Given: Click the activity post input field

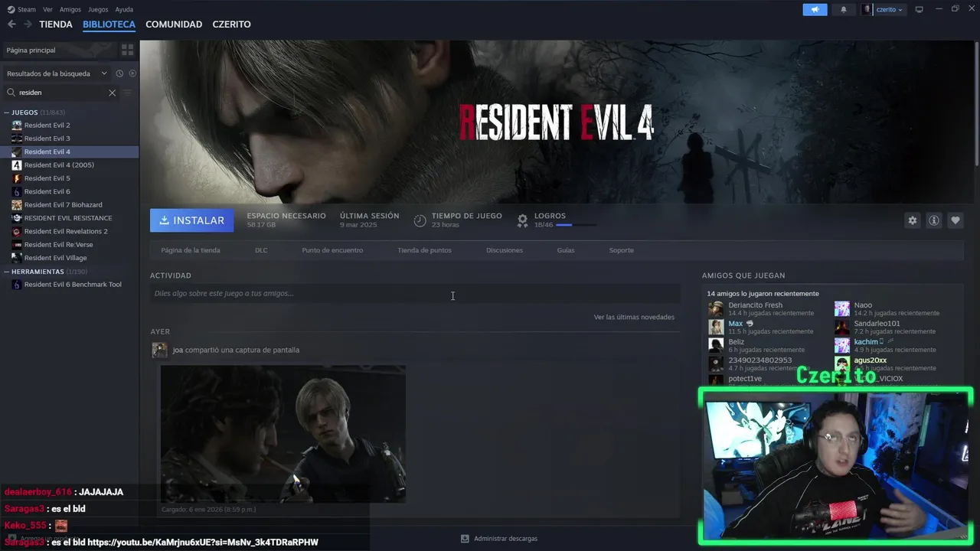Looking at the screenshot, I should [x=415, y=293].
